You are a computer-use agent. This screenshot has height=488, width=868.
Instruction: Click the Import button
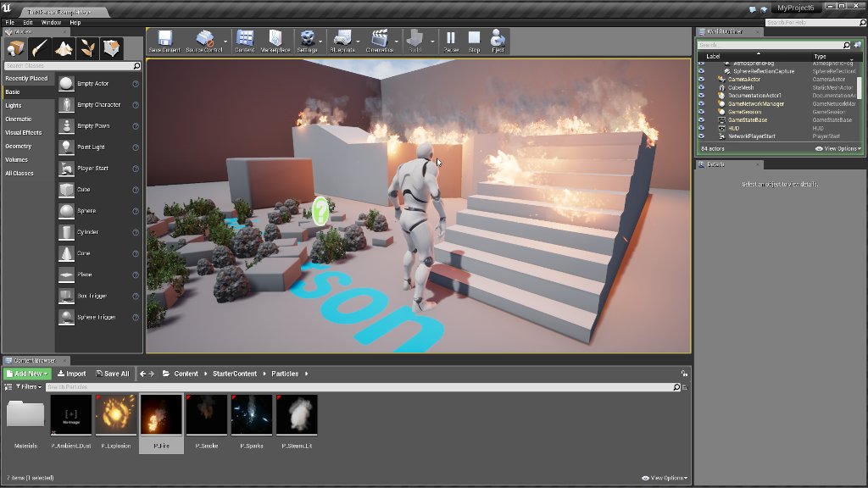tap(71, 374)
